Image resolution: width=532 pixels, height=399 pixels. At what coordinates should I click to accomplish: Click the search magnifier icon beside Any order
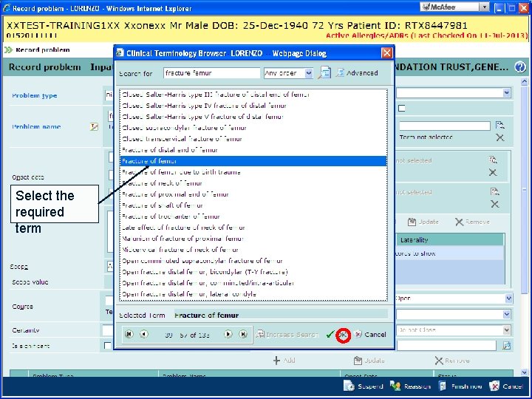pos(324,72)
